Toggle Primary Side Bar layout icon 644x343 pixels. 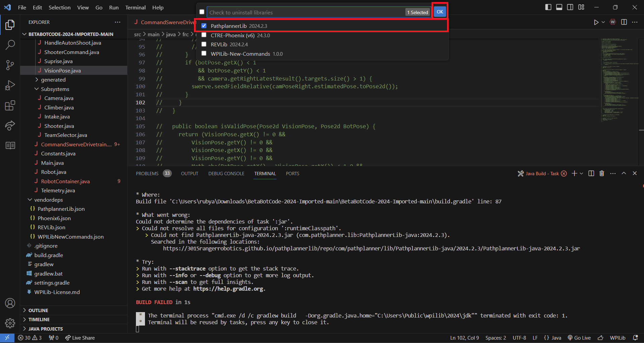tap(548, 7)
